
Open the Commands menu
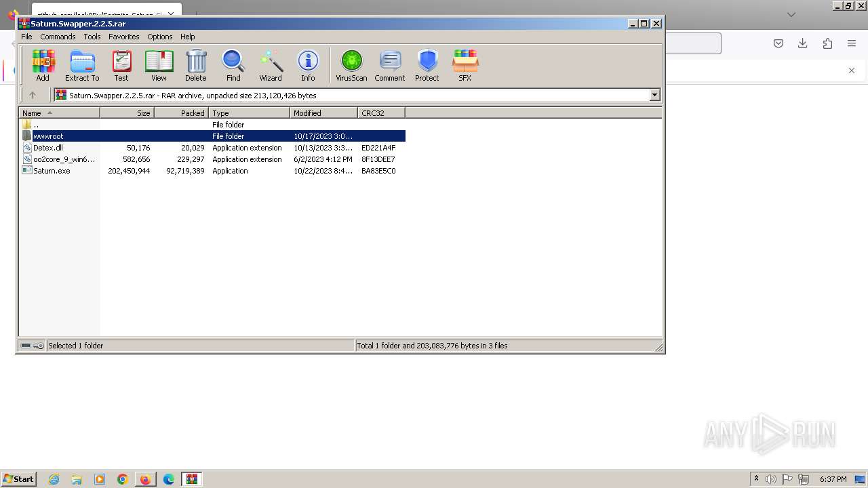[58, 37]
